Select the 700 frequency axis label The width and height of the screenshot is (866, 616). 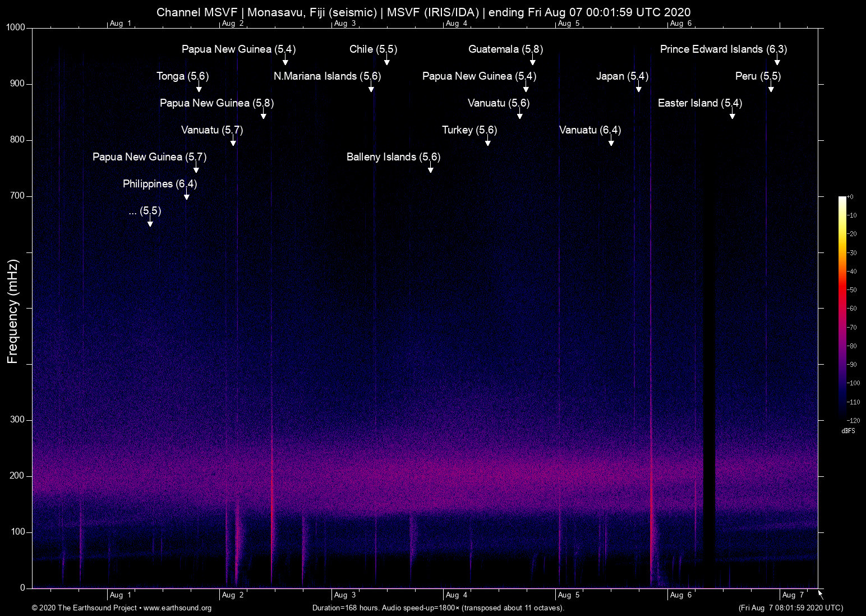pyautogui.click(x=18, y=196)
